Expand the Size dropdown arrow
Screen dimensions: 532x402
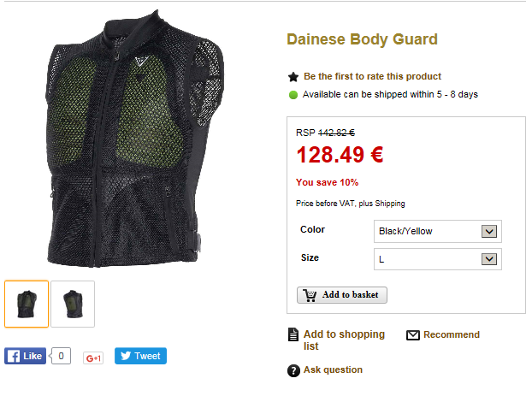(x=489, y=259)
